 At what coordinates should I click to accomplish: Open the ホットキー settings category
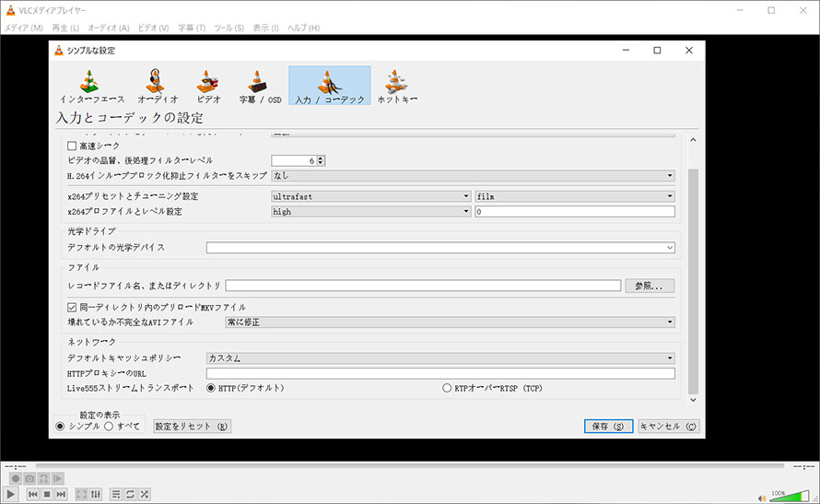click(397, 87)
